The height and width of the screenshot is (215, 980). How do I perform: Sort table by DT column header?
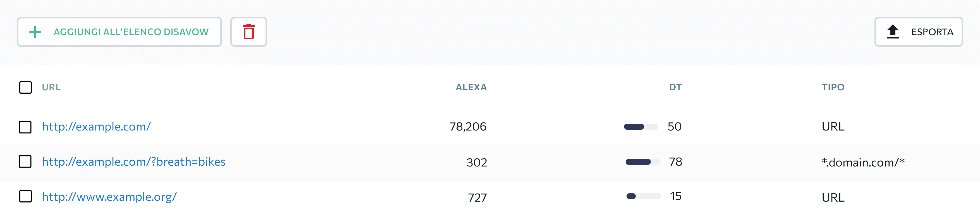coord(675,87)
